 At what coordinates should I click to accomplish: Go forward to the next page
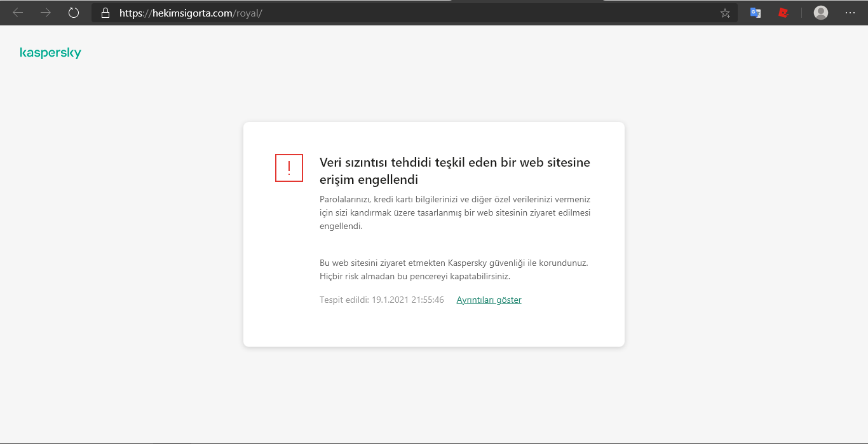pos(46,13)
